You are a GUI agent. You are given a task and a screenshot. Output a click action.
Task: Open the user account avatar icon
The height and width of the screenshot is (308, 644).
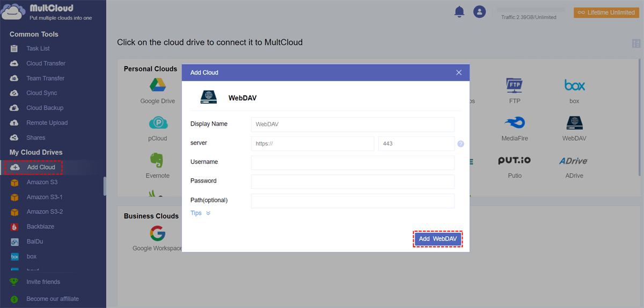coord(479,12)
